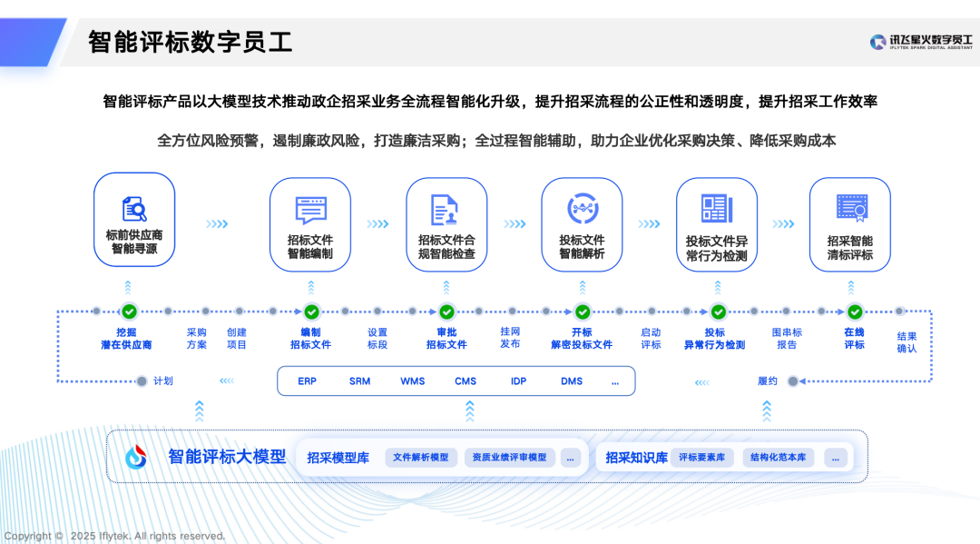
Task: Click the left-pointing arrows near 计划
Action: coord(227,381)
